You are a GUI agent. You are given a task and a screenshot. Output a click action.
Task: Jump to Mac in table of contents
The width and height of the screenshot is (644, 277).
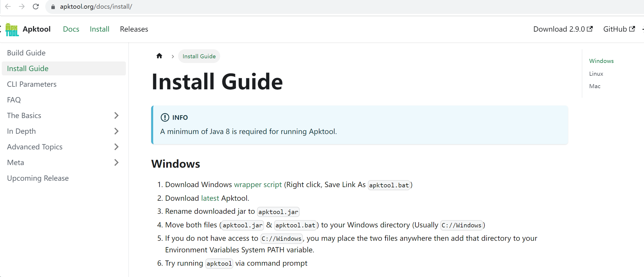(x=595, y=86)
